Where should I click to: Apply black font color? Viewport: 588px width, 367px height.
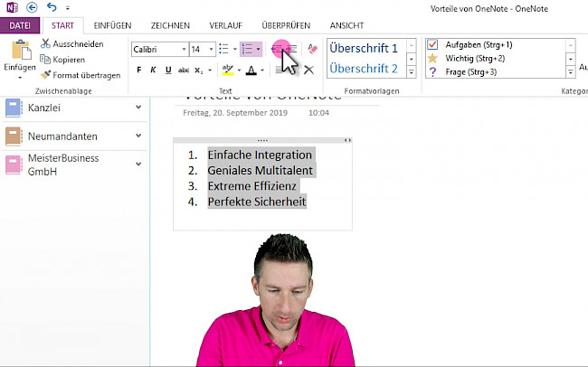(251, 70)
